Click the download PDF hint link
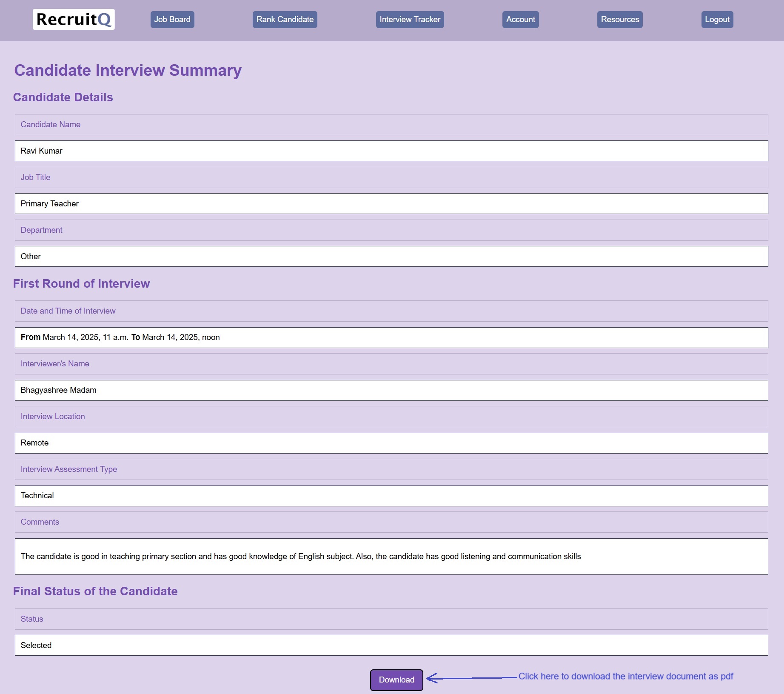The width and height of the screenshot is (784, 694). pos(626,676)
